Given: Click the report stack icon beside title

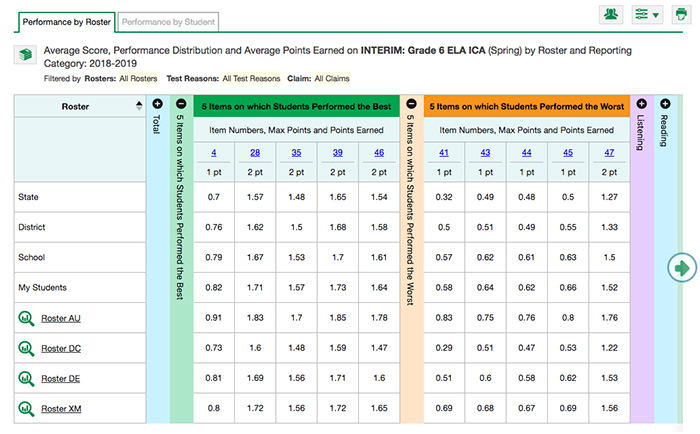Looking at the screenshot, I should [25, 55].
